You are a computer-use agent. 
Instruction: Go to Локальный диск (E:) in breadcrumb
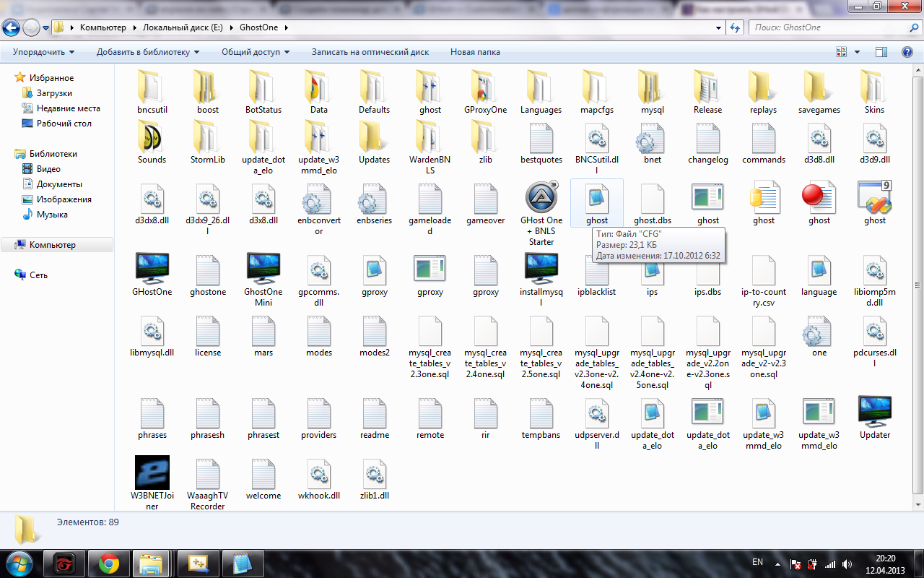pos(182,27)
